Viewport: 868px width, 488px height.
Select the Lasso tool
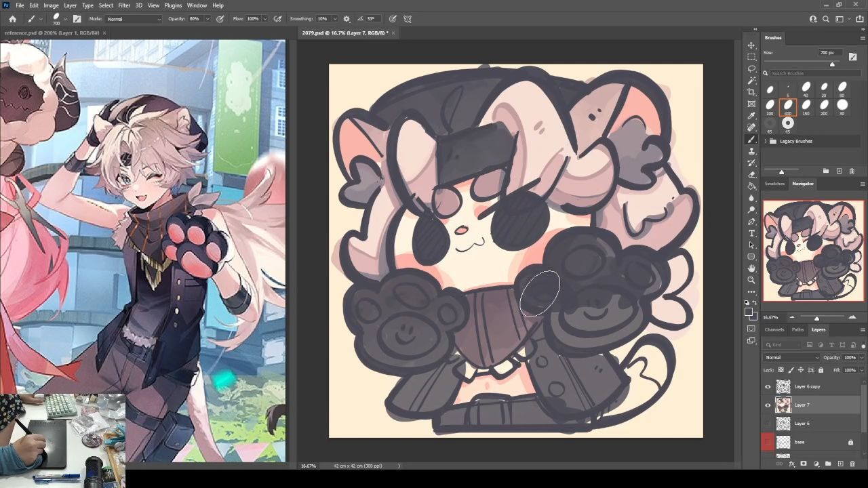pos(751,68)
